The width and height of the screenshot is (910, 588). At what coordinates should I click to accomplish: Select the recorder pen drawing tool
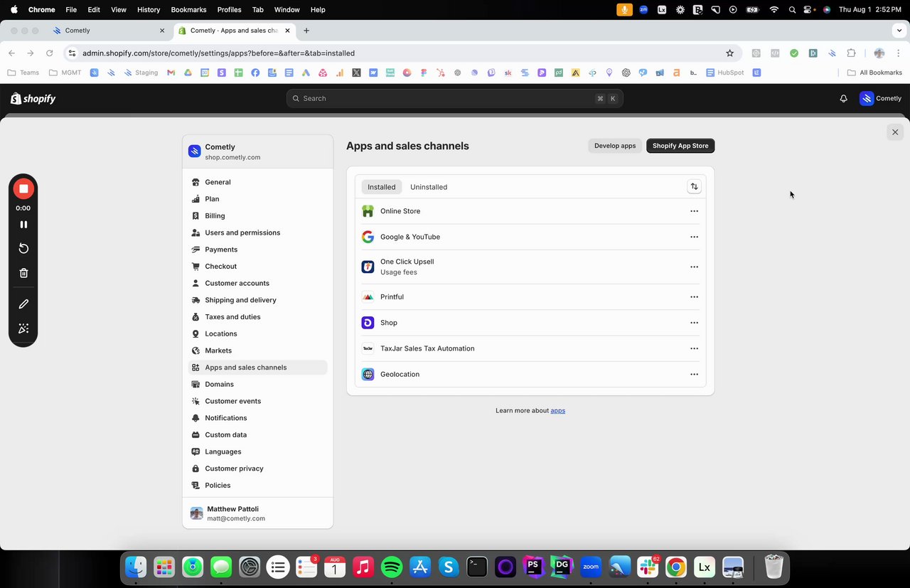point(23,304)
